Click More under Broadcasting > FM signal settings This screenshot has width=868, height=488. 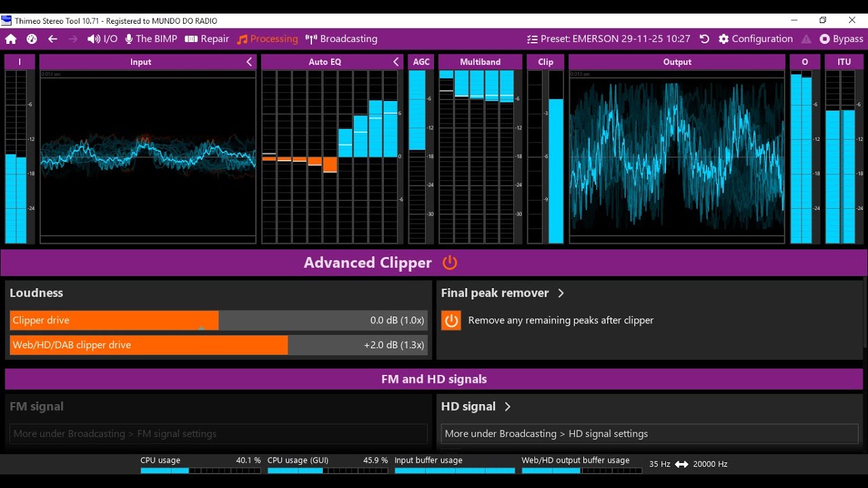pyautogui.click(x=218, y=434)
